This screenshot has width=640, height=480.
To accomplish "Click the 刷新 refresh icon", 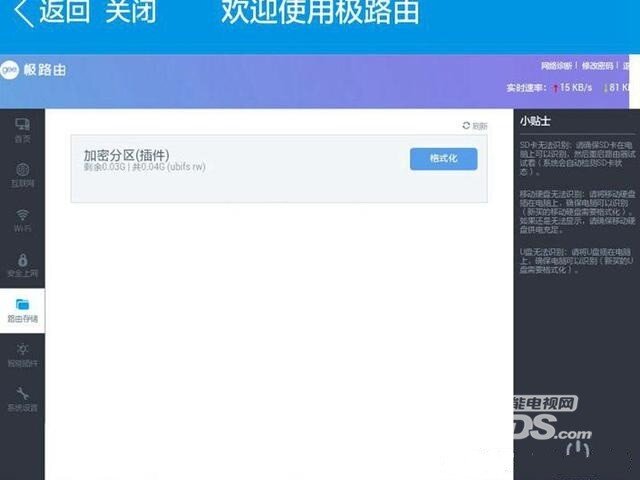I will coord(466,126).
